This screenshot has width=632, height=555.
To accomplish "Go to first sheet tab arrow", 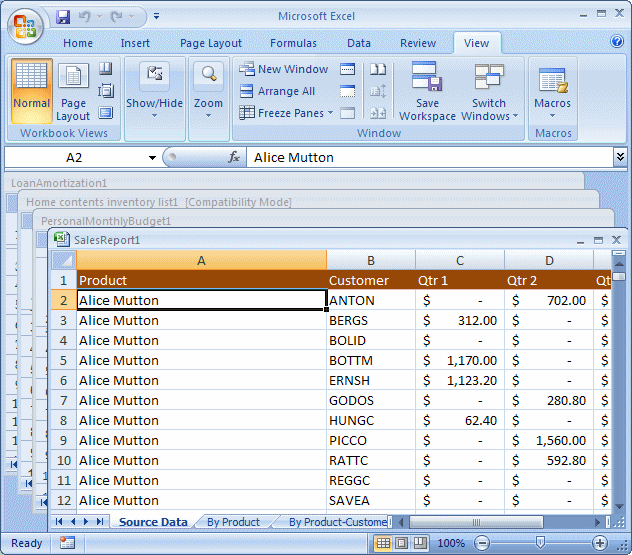I will click(59, 522).
